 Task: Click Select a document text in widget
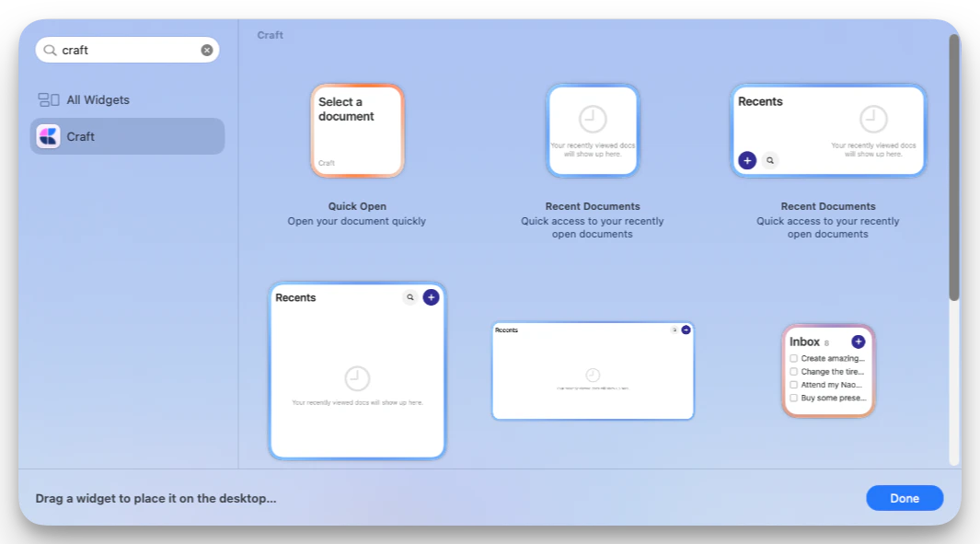[346, 109]
